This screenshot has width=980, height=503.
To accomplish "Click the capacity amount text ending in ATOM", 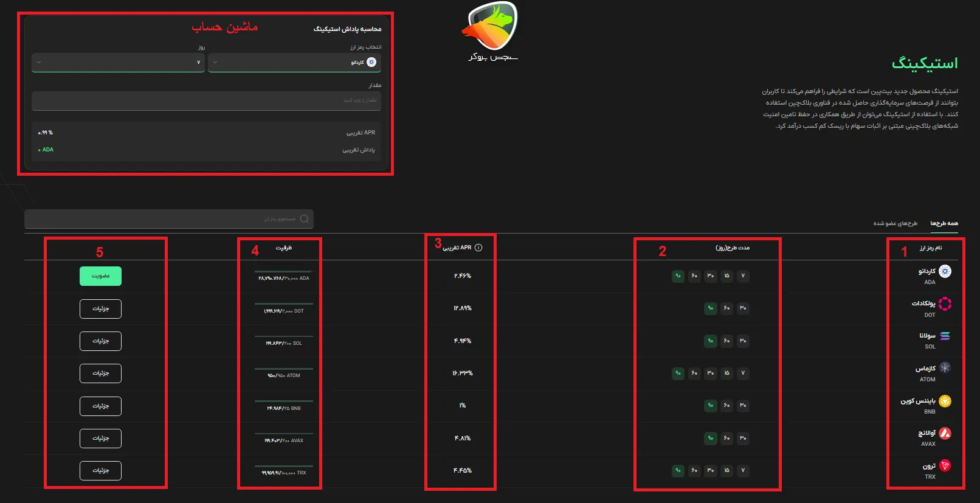I will 284,376.
